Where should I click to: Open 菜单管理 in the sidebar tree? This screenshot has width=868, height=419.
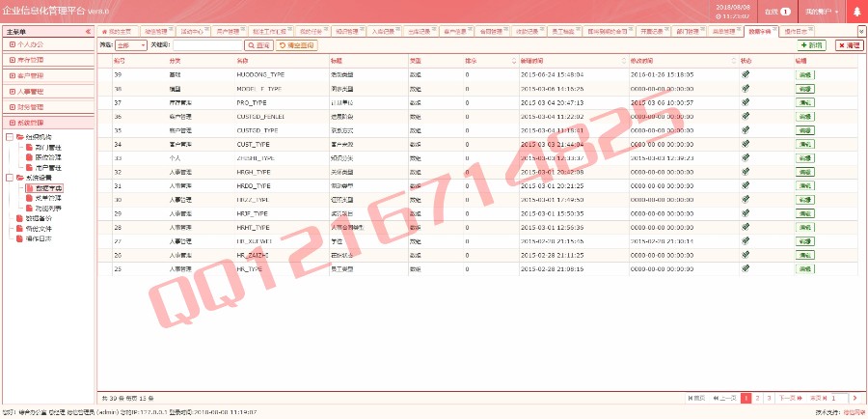pyautogui.click(x=48, y=199)
